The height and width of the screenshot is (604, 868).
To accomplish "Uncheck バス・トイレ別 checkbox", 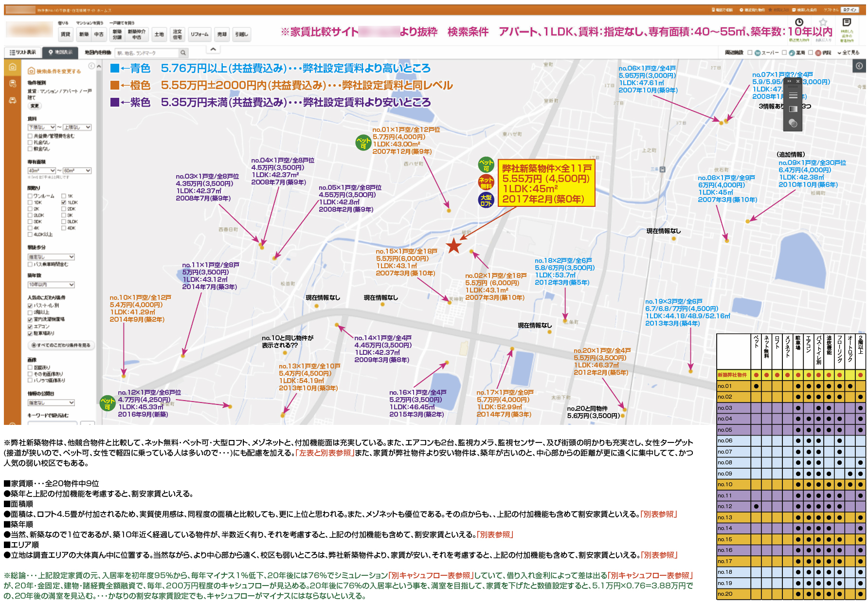I will pos(30,306).
